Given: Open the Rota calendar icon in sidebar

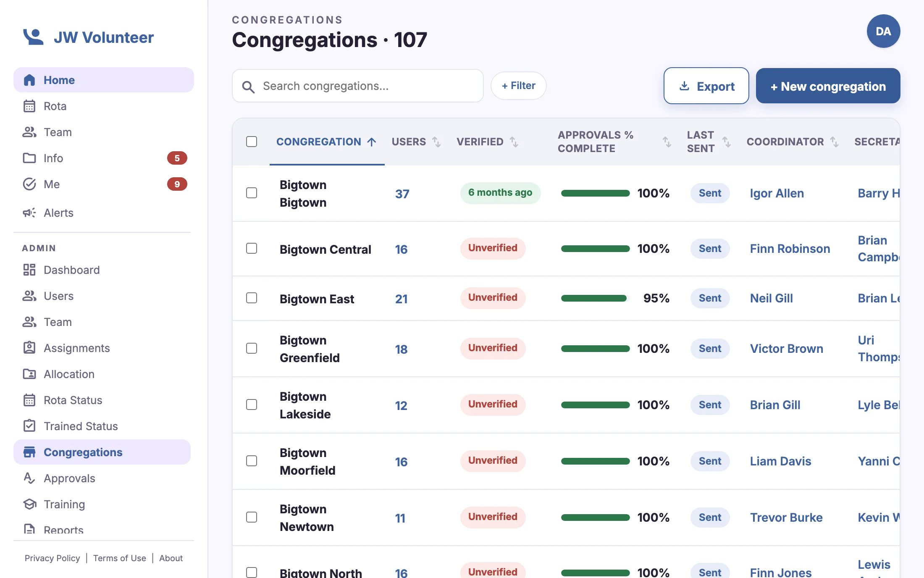Looking at the screenshot, I should (x=29, y=106).
